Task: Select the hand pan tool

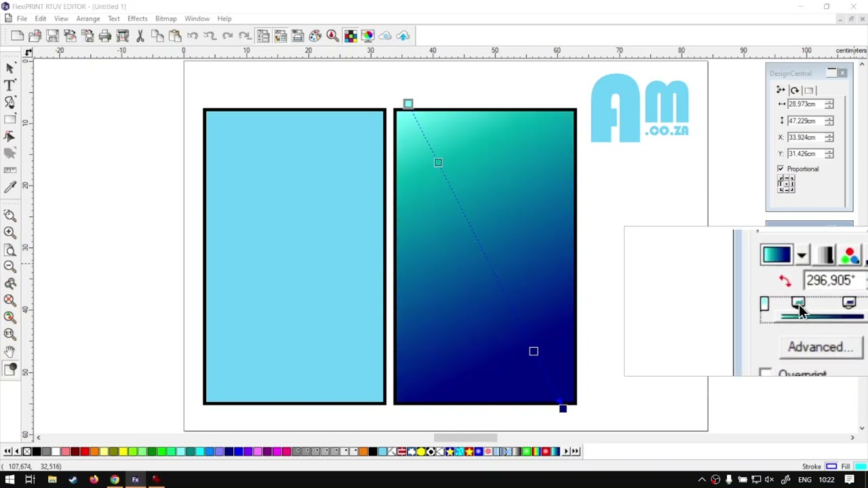Action: pos(10,352)
